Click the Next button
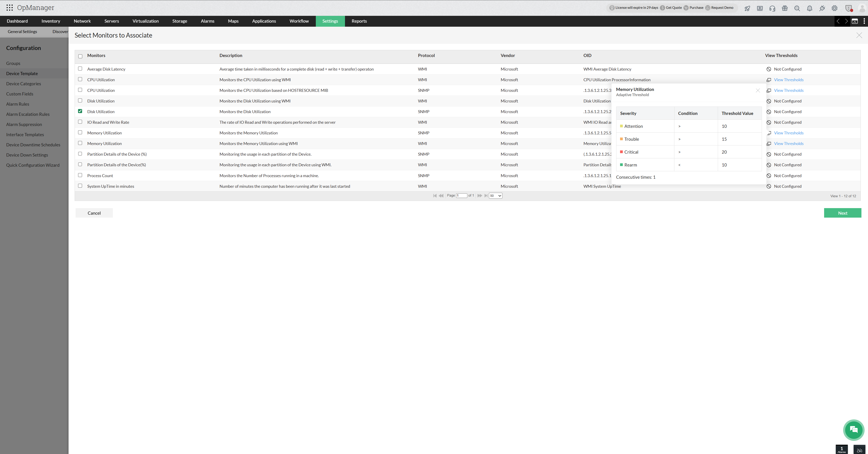Screen dimensions: 868x454 842,213
